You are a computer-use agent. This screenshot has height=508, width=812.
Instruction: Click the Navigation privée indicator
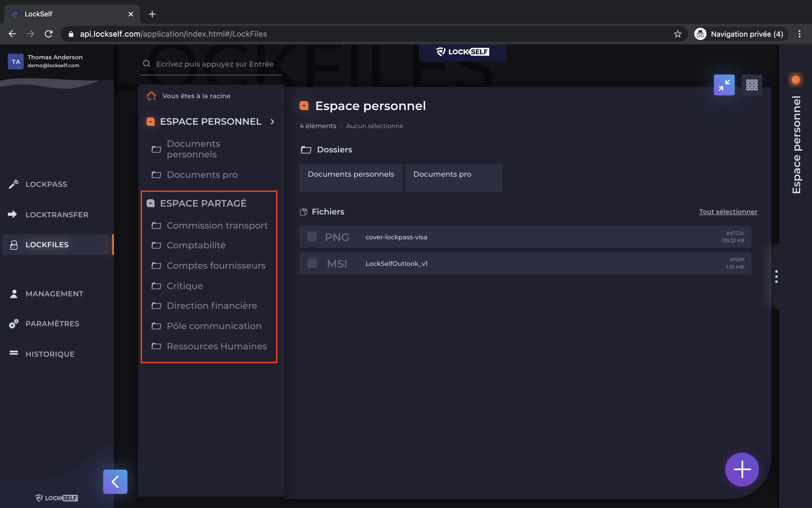point(741,34)
